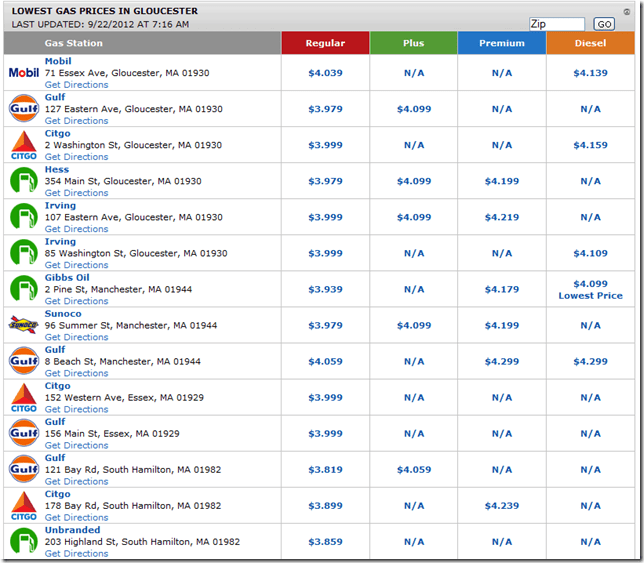Select the Regular column header
Screen dimensions: 644x563
point(325,43)
